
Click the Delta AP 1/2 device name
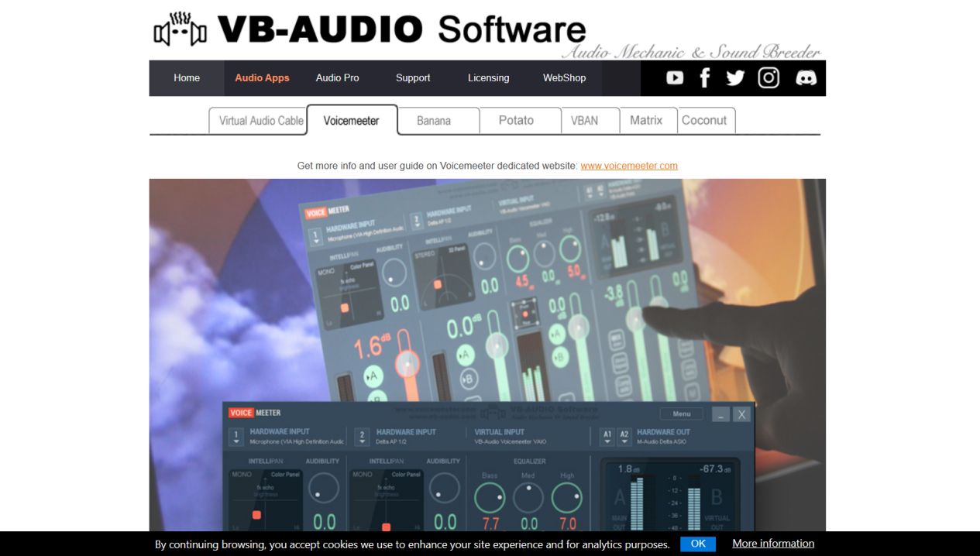393,441
